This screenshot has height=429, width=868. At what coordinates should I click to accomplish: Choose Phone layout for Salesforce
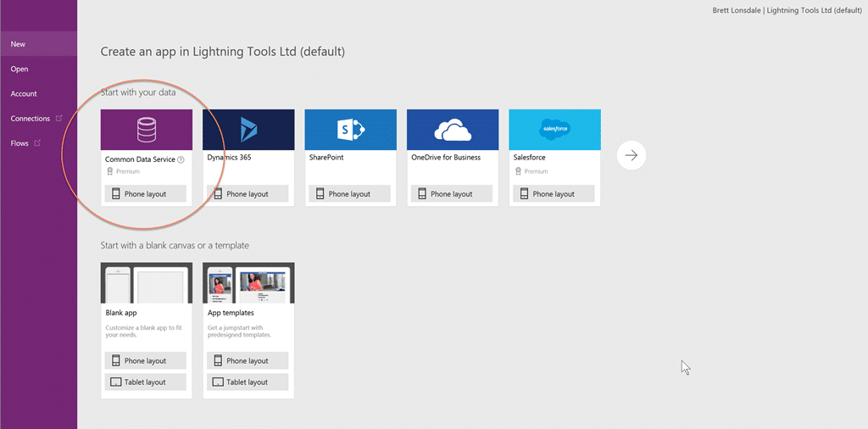point(554,194)
